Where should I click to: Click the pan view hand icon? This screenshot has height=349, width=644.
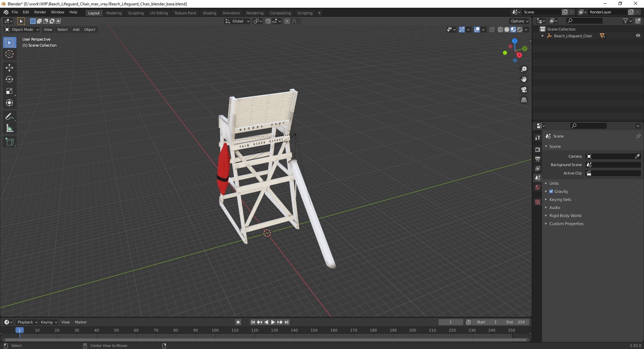coord(524,80)
